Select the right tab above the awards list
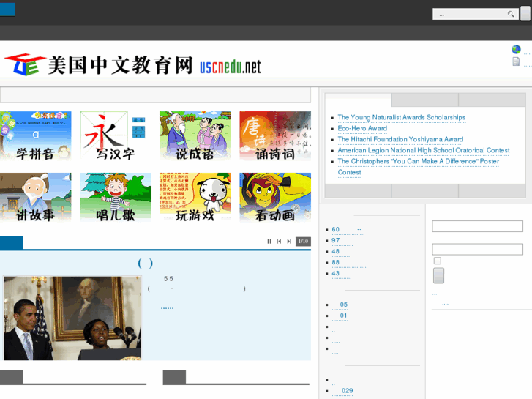532x399 pixels. tap(492, 100)
